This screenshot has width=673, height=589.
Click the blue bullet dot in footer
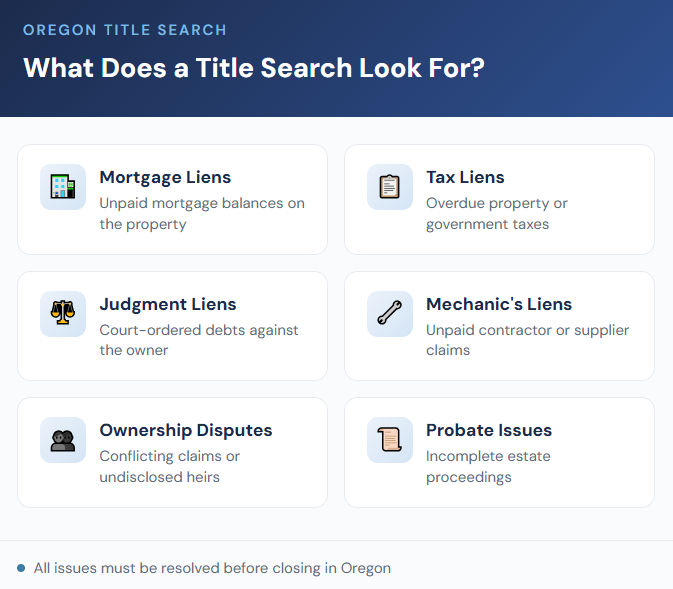click(x=21, y=568)
